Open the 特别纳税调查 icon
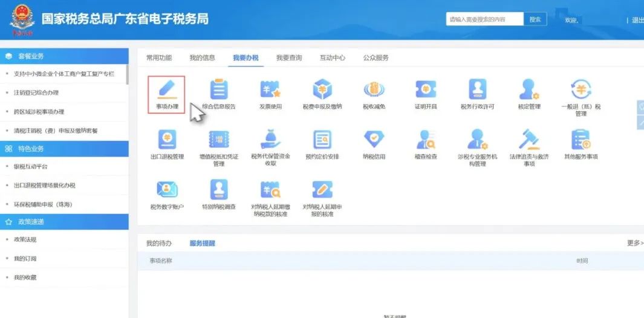644x318 pixels. pyautogui.click(x=219, y=195)
